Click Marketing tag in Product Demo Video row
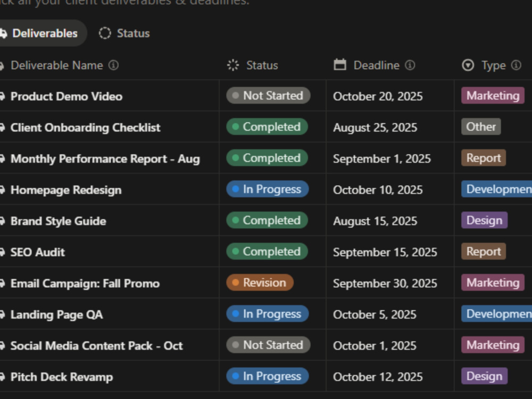532x399 pixels. [493, 96]
